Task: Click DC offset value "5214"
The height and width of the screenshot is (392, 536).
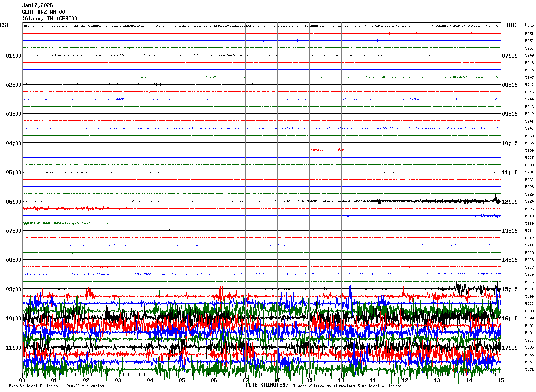Action: coord(529,231)
